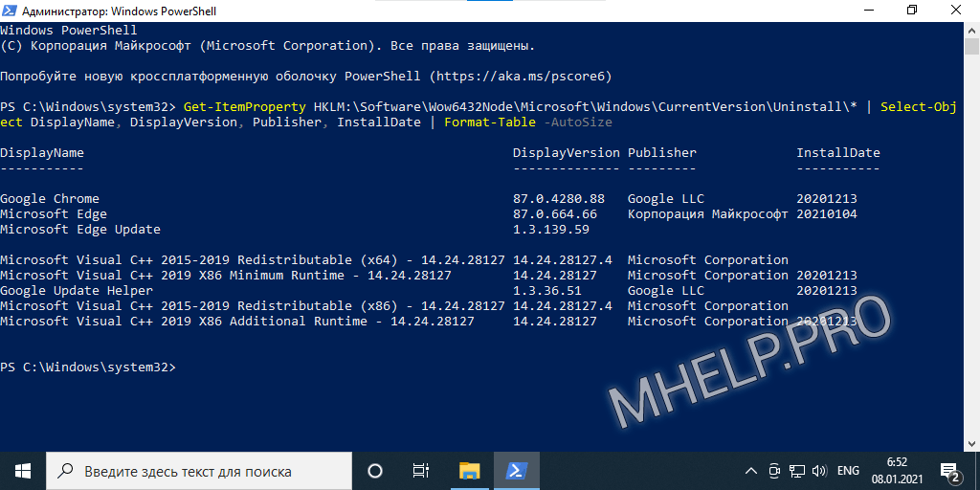Open Task View on the taskbar
Viewport: 980px width, 490px height.
tap(421, 471)
